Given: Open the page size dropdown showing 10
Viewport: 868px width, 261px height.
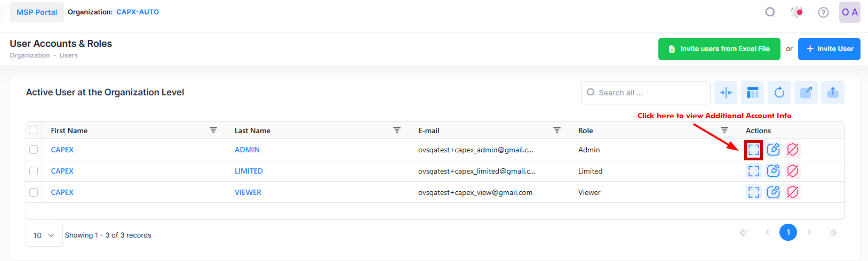Looking at the screenshot, I should tap(44, 235).
